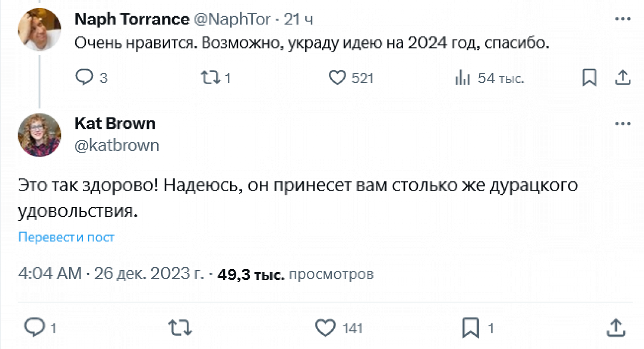Open Naph Torrance's profile picture
Screen dimensions: 644x349
(x=39, y=29)
